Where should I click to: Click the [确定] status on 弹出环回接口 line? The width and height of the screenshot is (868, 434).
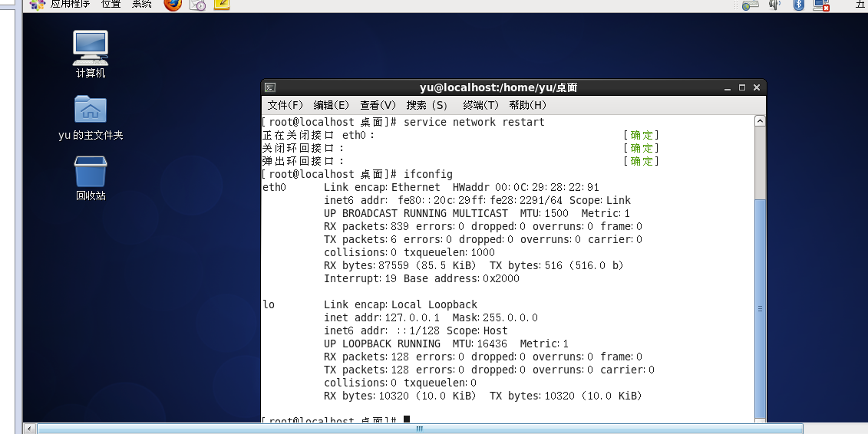[641, 162]
